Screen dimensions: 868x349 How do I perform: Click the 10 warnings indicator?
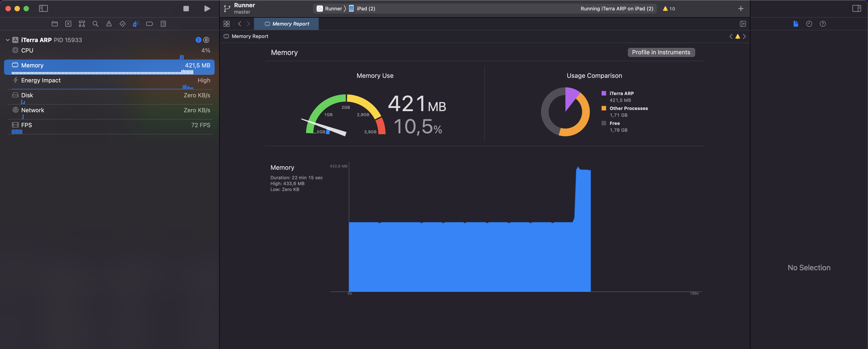click(x=669, y=8)
